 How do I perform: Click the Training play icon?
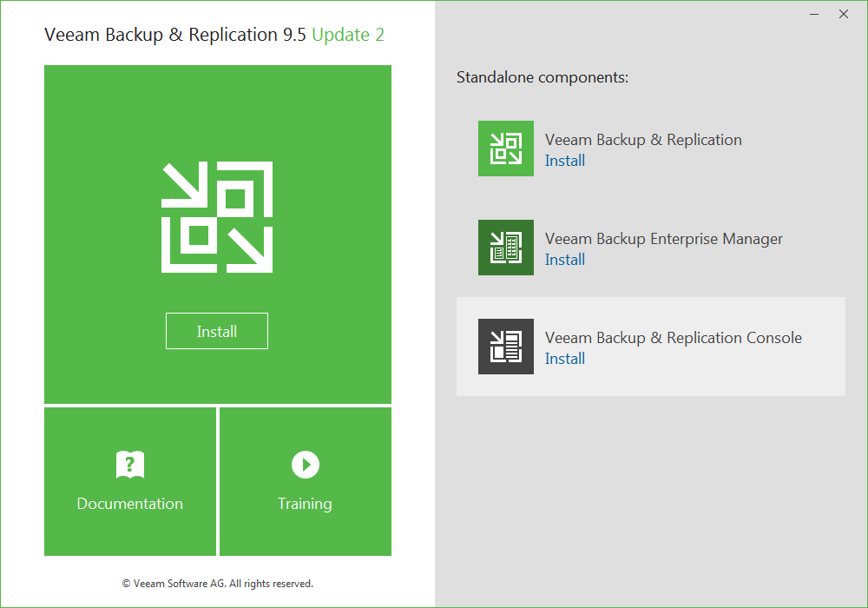pos(306,465)
